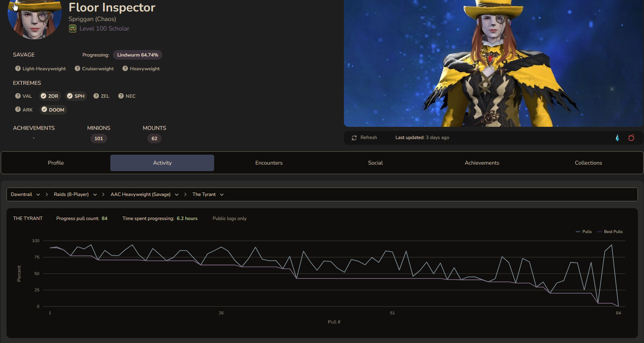Image resolution: width=644 pixels, height=343 pixels.
Task: Click the Last updated: 3 days ago text
Action: 422,138
